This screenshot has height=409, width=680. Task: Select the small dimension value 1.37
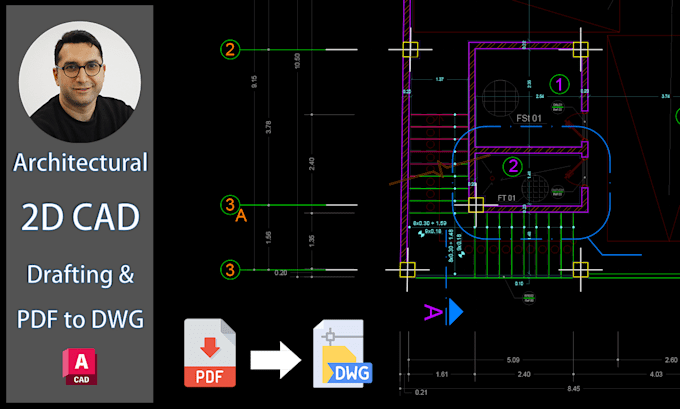click(x=439, y=79)
